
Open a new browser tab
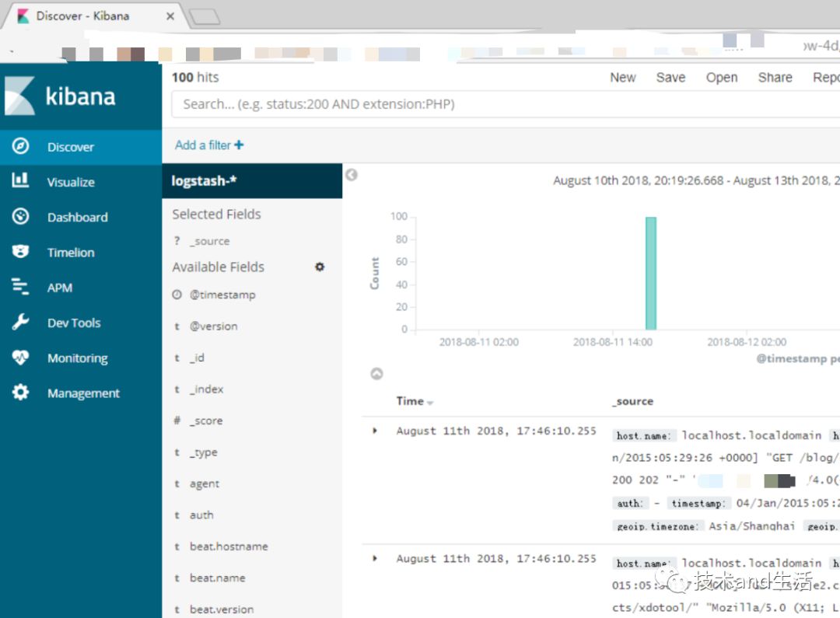point(205,17)
